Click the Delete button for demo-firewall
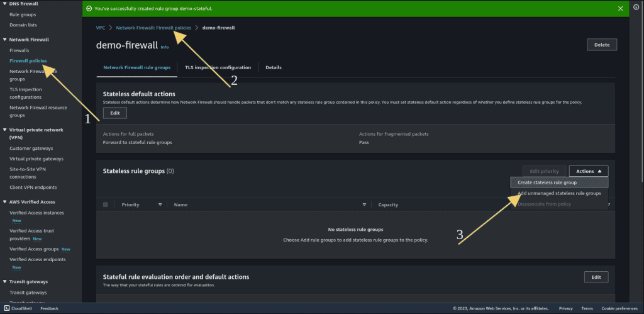 tap(602, 45)
